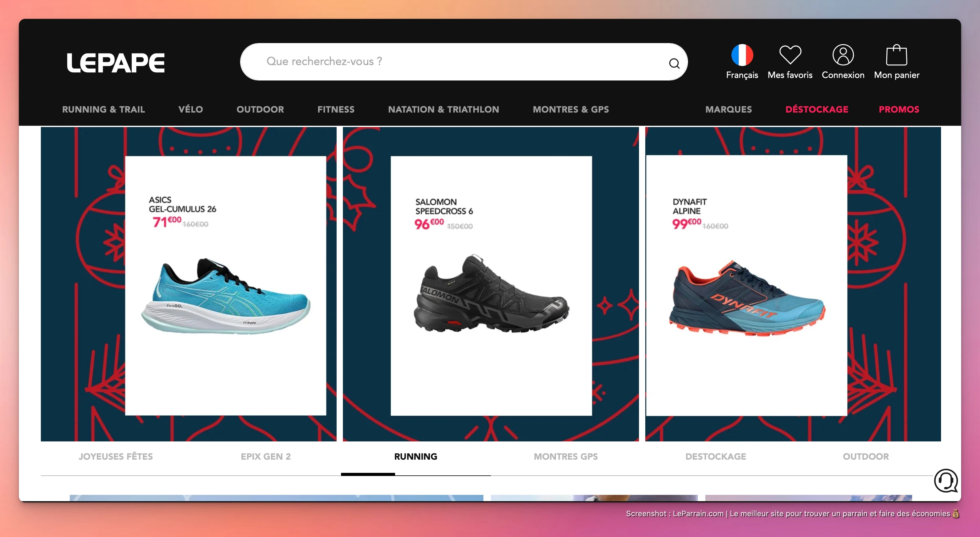Go to the Déstockage section
The image size is (980, 537).
coord(817,110)
